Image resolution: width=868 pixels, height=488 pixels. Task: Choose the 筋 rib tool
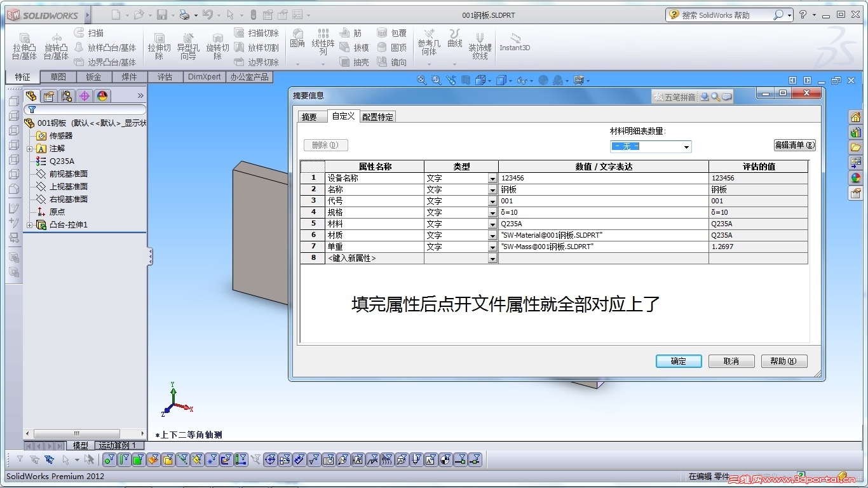[351, 33]
